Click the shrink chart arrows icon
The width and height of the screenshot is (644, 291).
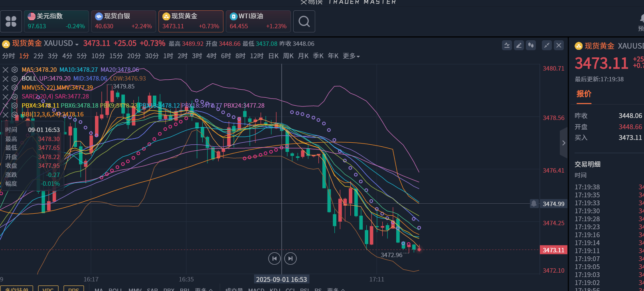[x=547, y=45]
